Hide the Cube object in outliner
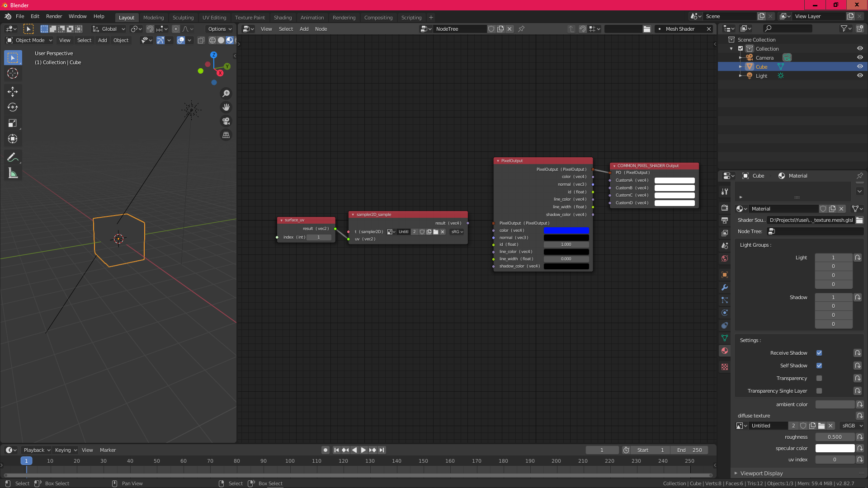The width and height of the screenshot is (868, 488). coord(860,66)
